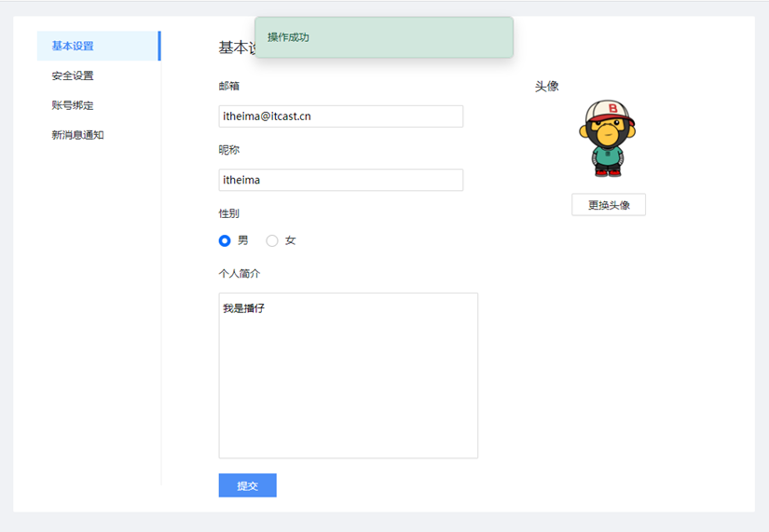Select the 男 radio button
769x532 pixels.
click(225, 240)
